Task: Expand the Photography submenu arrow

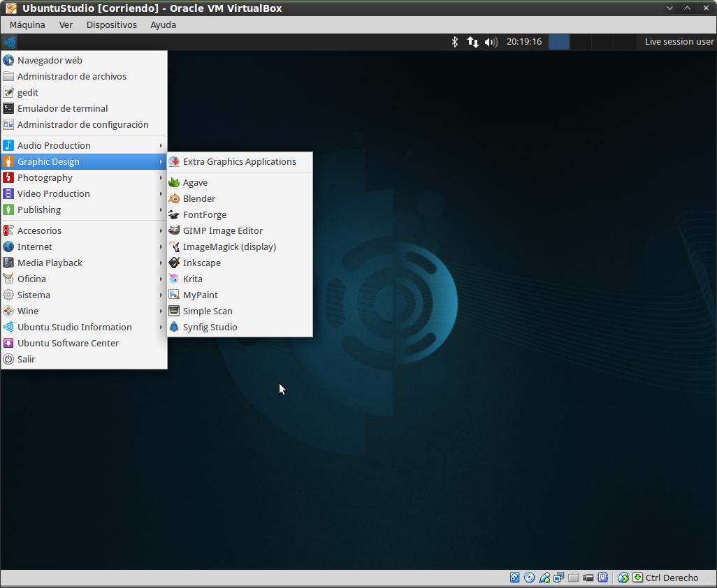Action: 161,177
